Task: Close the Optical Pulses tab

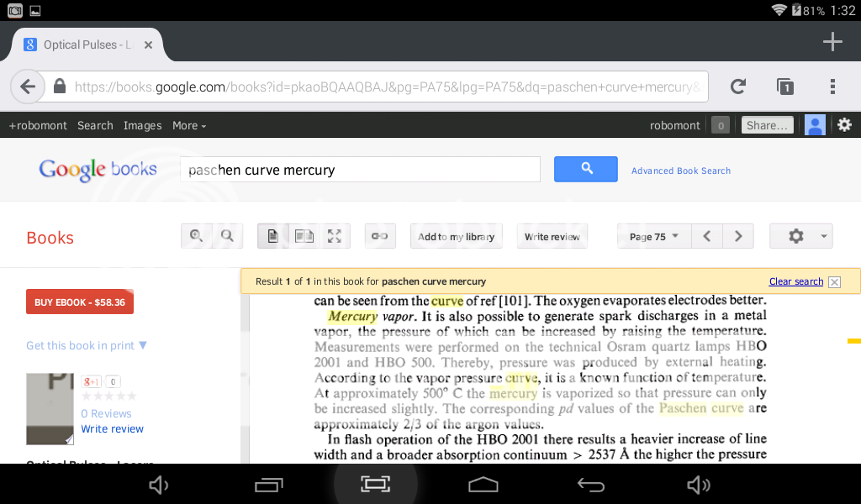Action: pyautogui.click(x=148, y=45)
